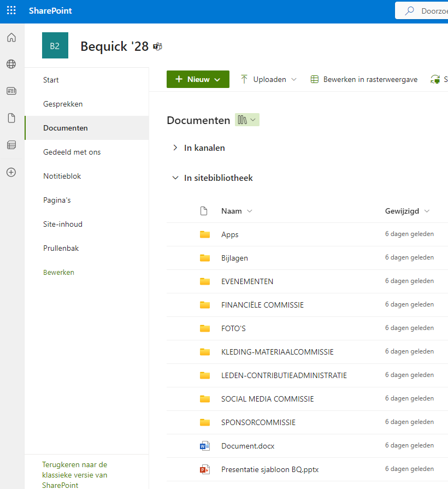Click the globe icon in the left app bar

pos(11,64)
